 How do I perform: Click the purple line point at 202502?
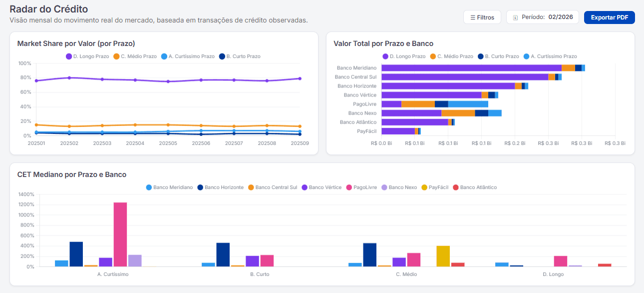click(69, 77)
